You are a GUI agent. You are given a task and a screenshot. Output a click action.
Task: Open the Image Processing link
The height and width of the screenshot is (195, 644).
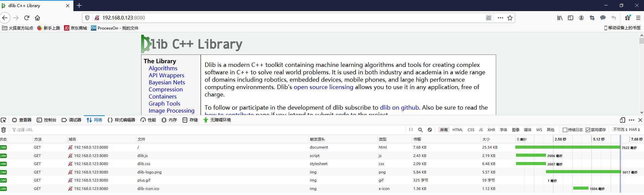171,111
